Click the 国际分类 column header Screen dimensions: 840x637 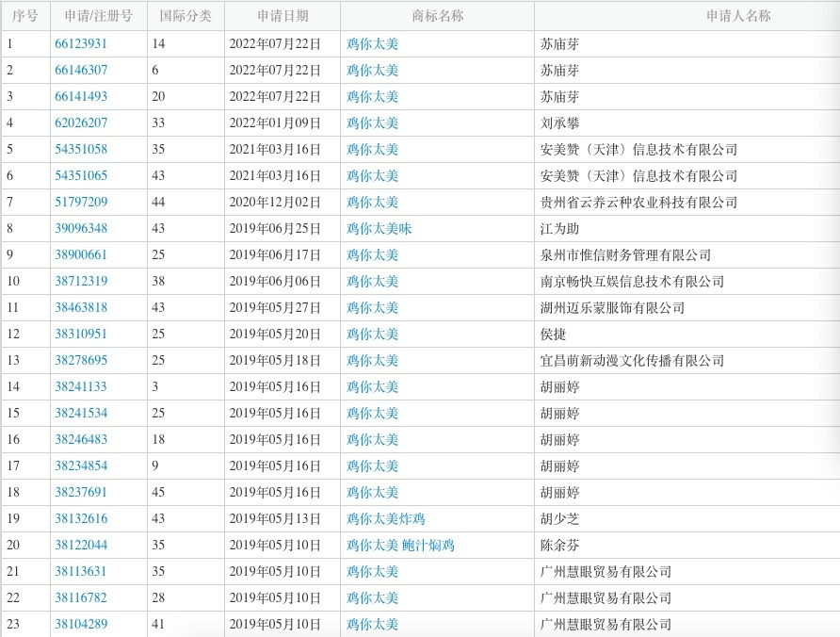(x=186, y=16)
